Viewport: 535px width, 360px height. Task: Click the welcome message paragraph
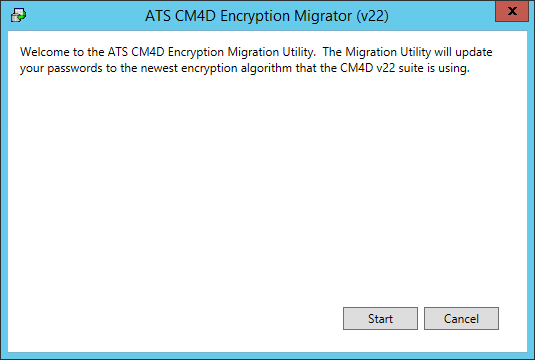[x=256, y=60]
